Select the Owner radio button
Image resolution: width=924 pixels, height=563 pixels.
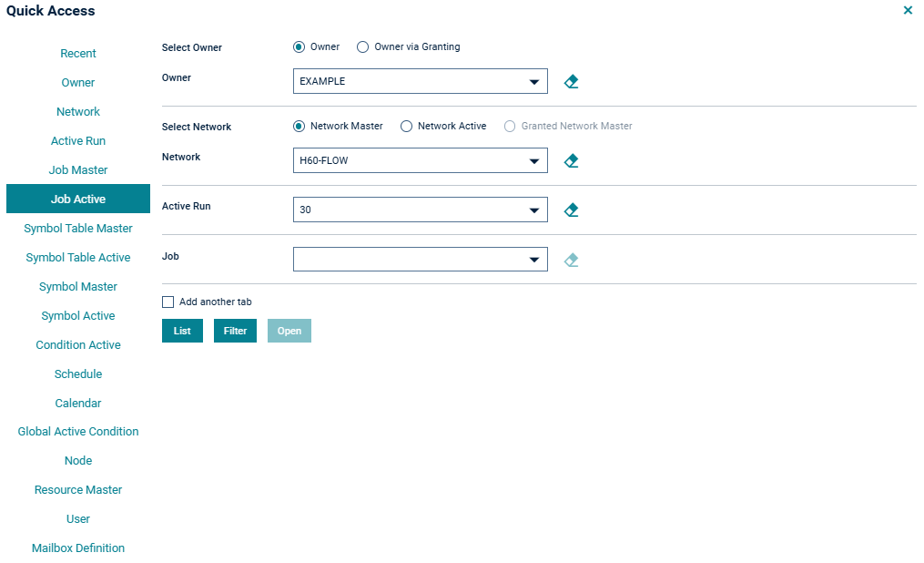click(x=299, y=47)
